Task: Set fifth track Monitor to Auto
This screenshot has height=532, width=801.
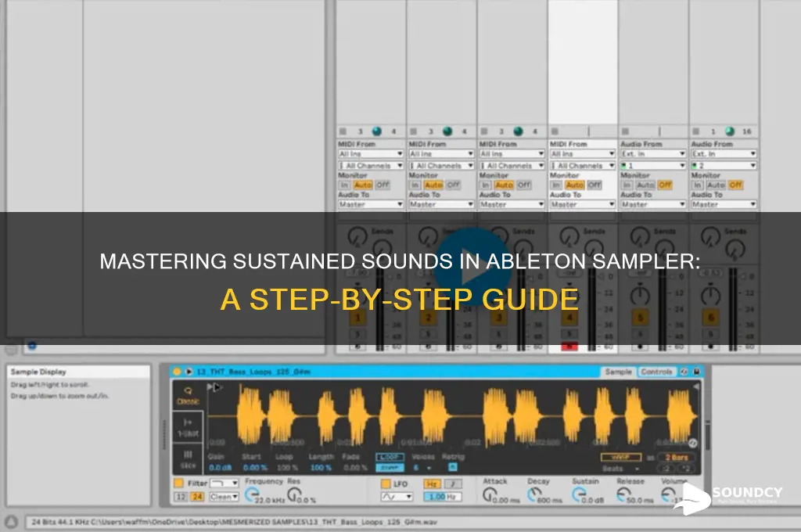Action: [x=645, y=185]
